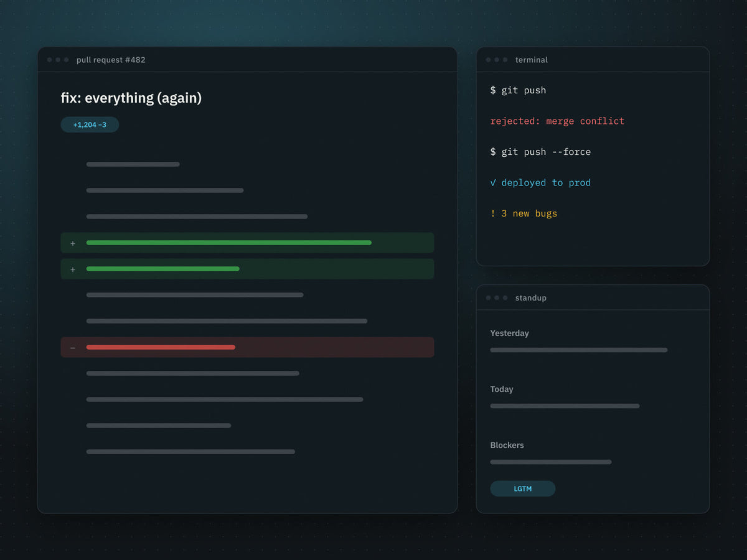Select the 'deployed to prod' line
This screenshot has width=747, height=560.
[540, 182]
